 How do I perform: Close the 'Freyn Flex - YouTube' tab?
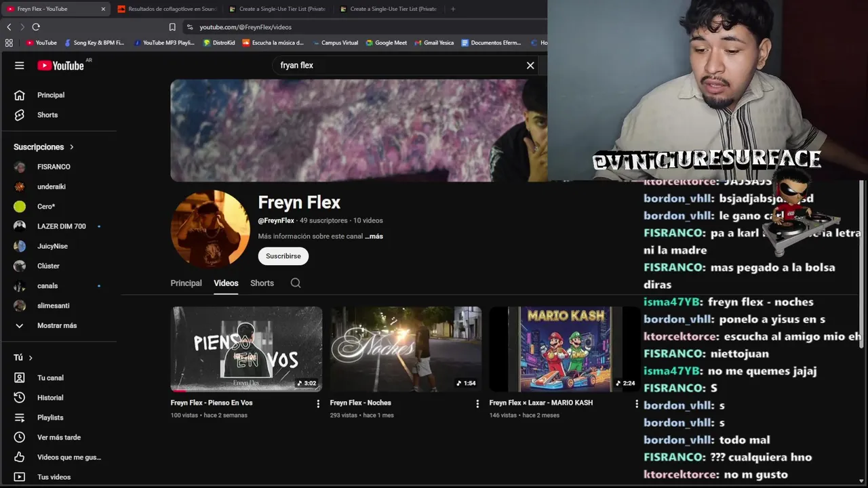point(103,9)
